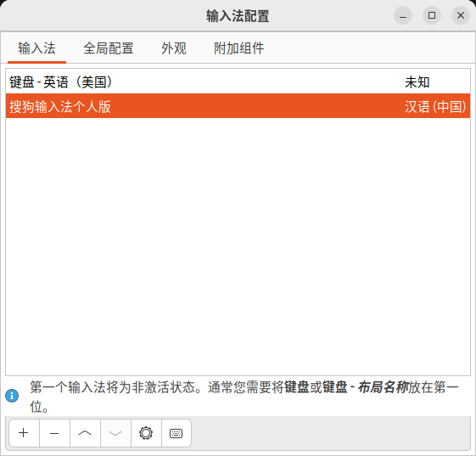
Task: Open the 全局配置 tab
Action: pos(109,48)
